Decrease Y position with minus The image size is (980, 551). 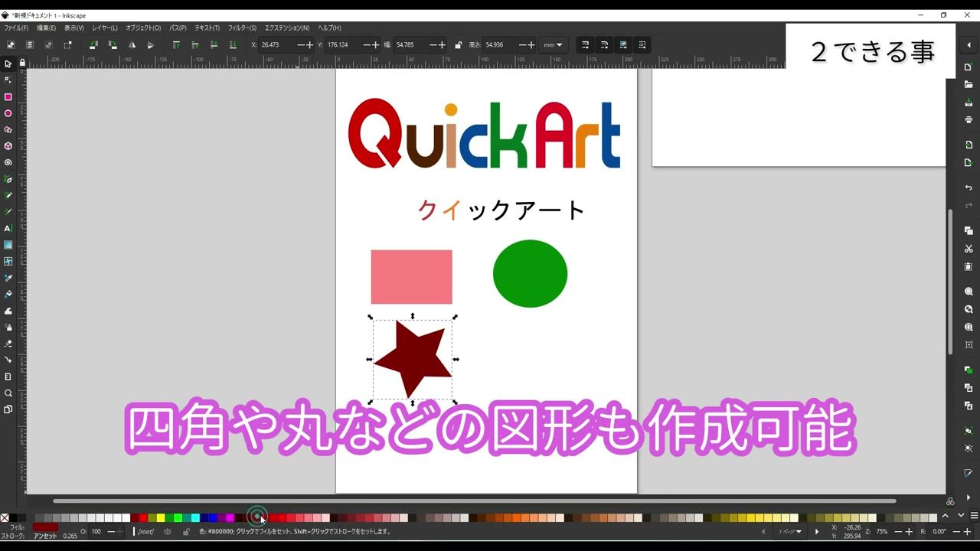367,45
